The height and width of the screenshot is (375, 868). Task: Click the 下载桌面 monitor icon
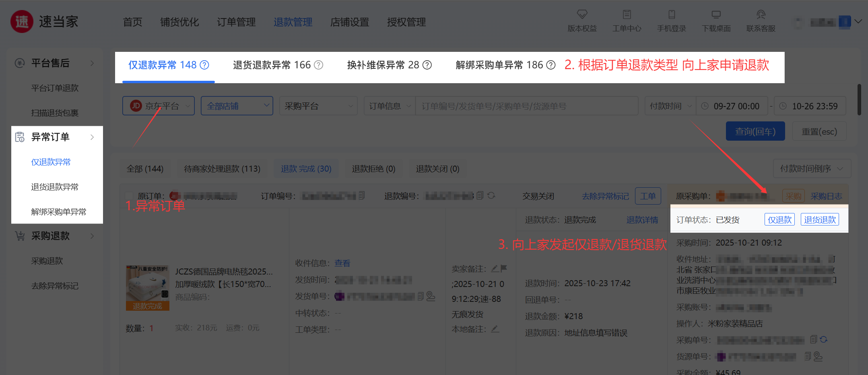tap(716, 15)
